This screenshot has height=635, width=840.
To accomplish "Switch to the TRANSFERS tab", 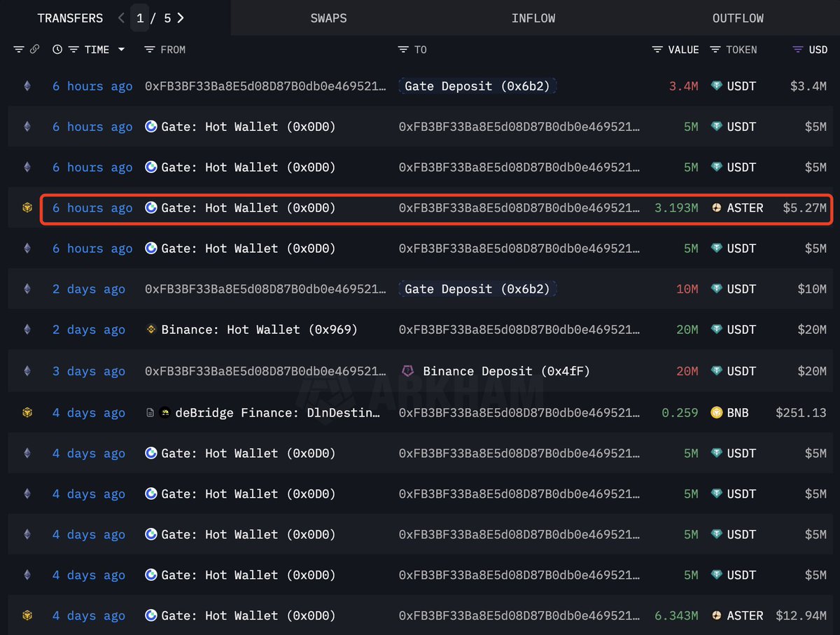I will (70, 18).
